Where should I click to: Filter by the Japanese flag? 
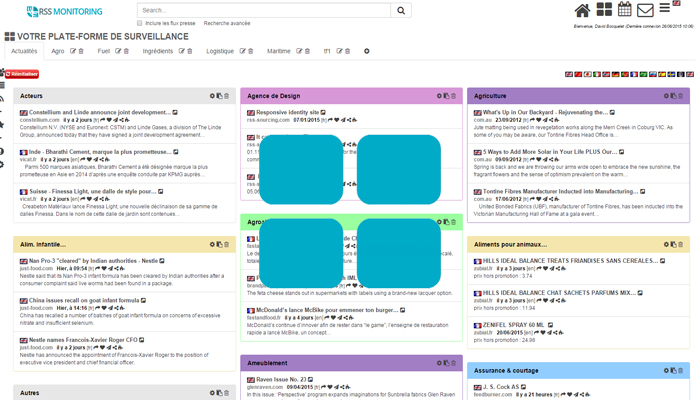coord(588,74)
